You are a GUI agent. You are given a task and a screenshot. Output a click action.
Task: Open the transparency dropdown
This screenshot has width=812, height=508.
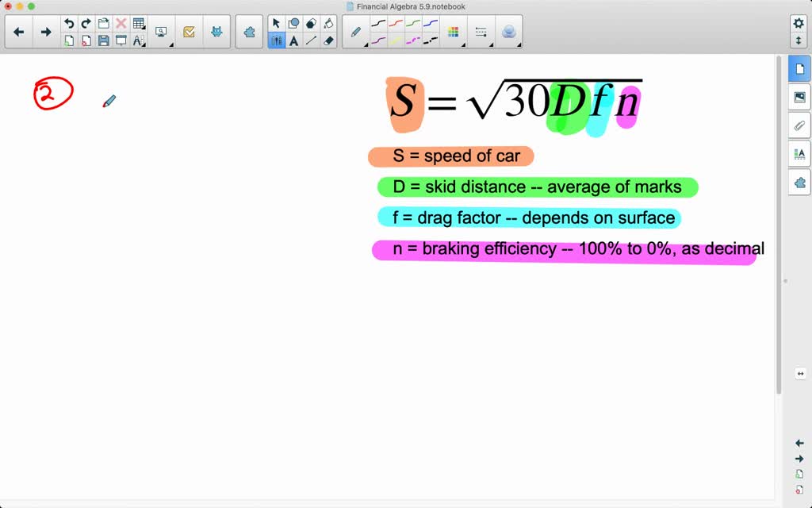coord(509,32)
